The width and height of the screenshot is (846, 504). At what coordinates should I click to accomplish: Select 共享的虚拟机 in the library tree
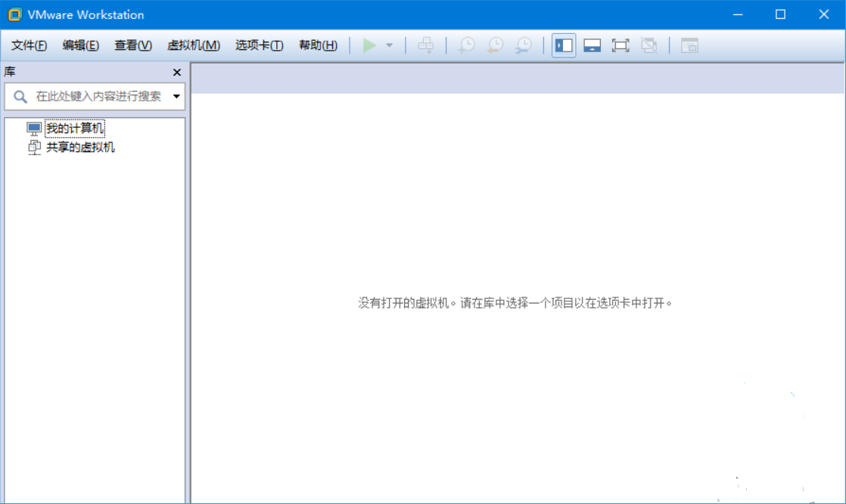[80, 148]
